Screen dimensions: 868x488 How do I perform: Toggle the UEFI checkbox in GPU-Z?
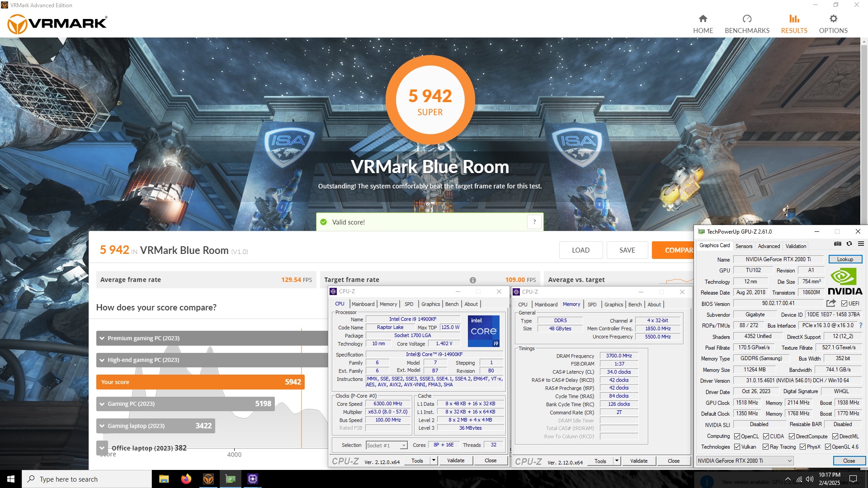pos(844,304)
